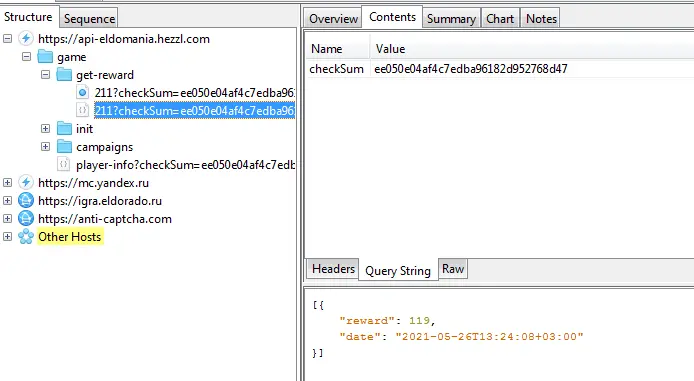Select the Contents tab
This screenshot has height=381, width=694.
tap(392, 17)
